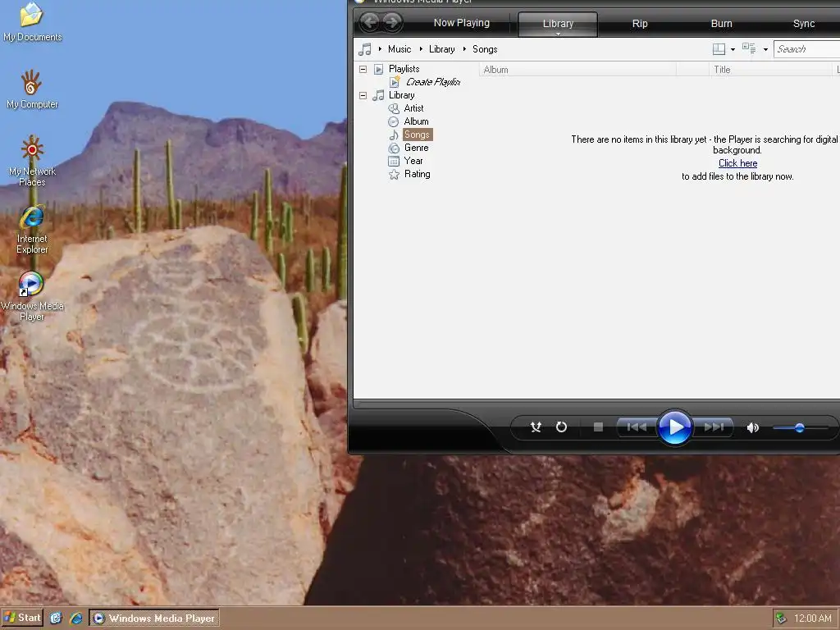The image size is (840, 630).
Task: Select Rating in the library tree
Action: (x=418, y=174)
